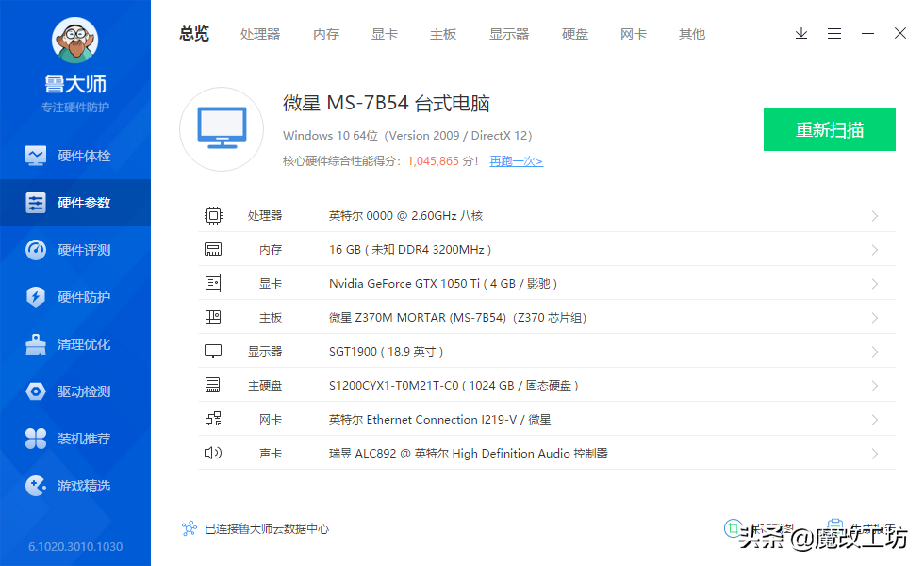Switch to the 总览 overview tab

click(x=194, y=34)
